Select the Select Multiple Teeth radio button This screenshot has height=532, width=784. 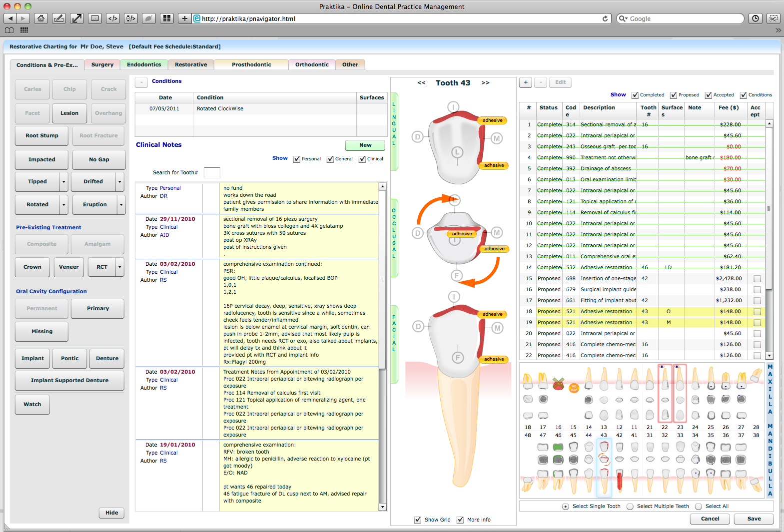[x=630, y=507]
